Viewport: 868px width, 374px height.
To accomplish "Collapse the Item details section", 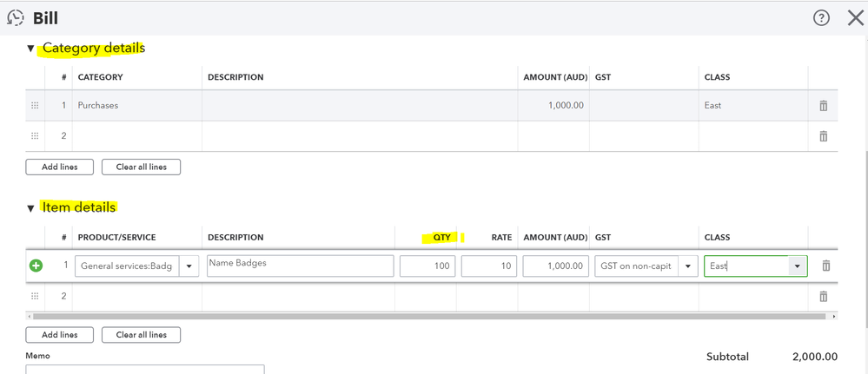I will 30,208.
